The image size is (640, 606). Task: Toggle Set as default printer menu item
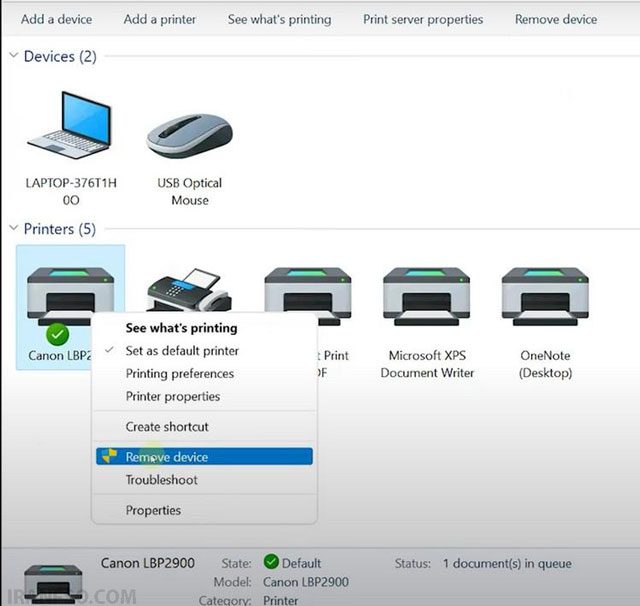[x=204, y=351]
